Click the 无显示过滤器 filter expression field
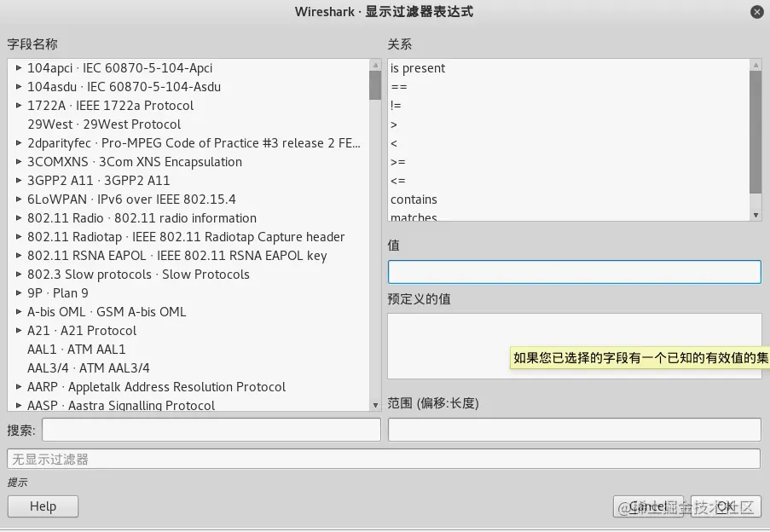Viewport: 770px width, 532px height. (x=384, y=459)
